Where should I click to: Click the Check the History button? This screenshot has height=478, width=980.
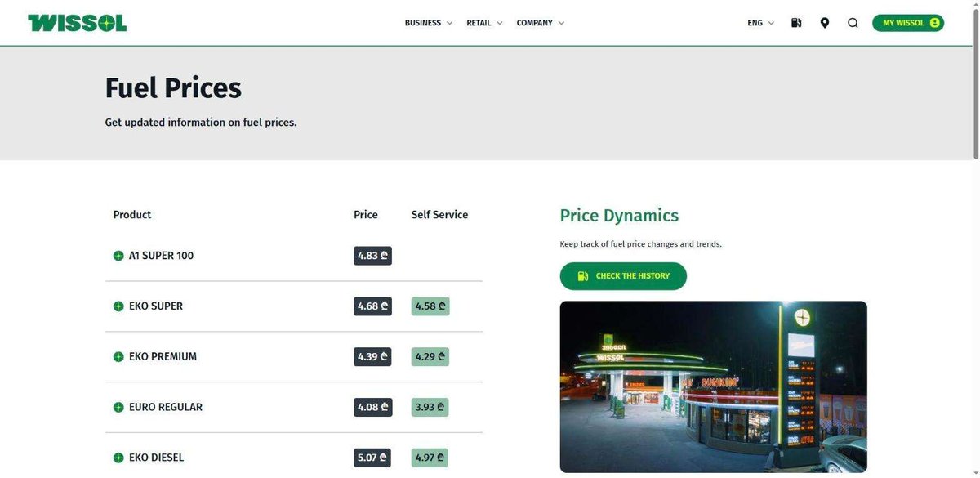(x=623, y=276)
